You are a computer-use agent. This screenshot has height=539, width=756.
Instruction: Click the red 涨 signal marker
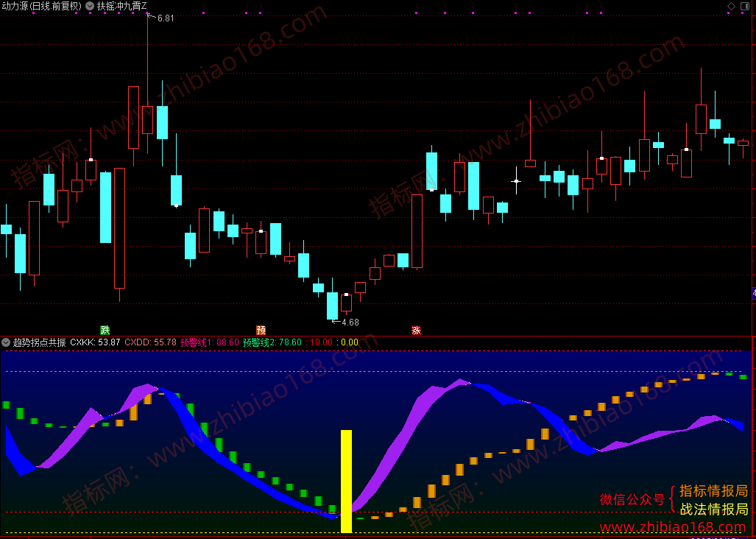(x=416, y=330)
